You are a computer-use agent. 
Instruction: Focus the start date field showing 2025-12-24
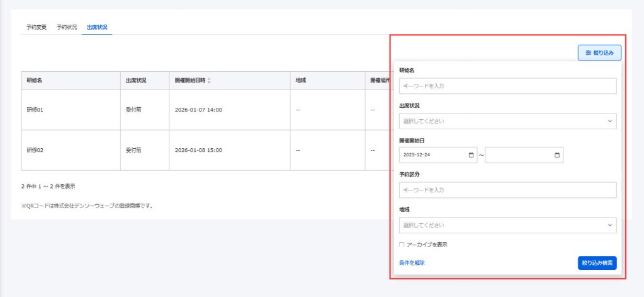433,155
